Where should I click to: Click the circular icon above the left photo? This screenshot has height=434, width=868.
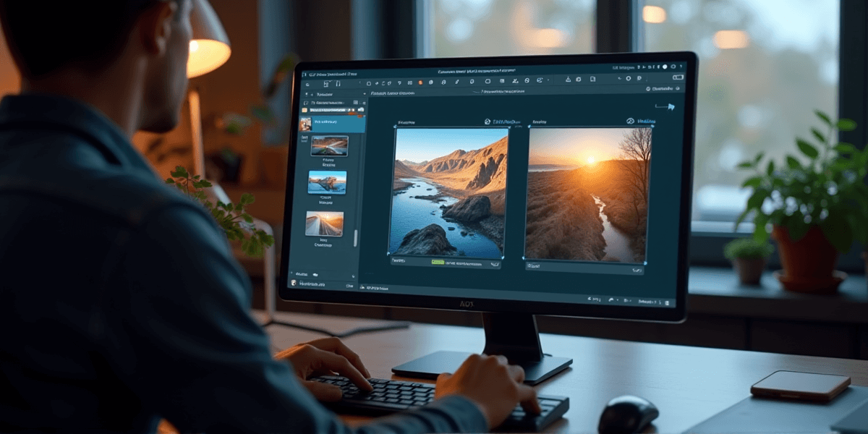pyautogui.click(x=488, y=122)
